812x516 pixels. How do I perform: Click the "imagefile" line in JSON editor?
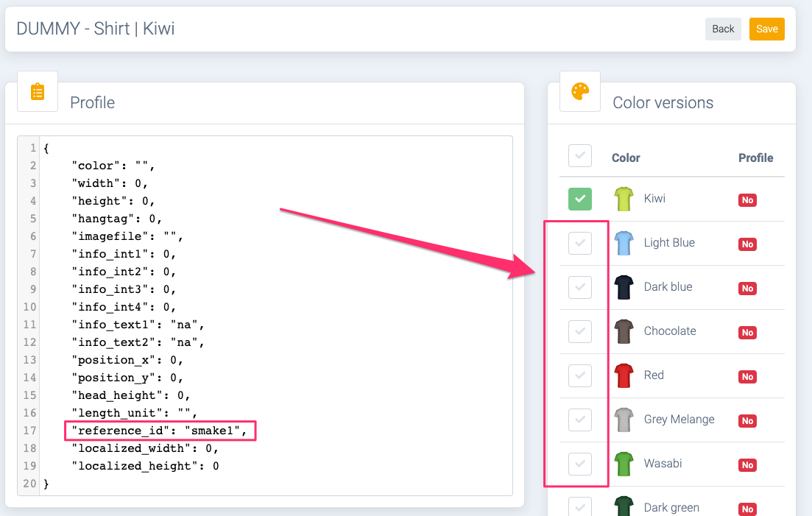click(x=127, y=236)
